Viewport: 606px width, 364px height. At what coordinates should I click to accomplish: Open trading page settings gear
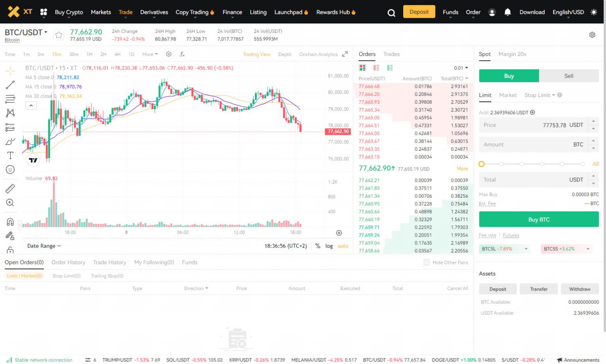(x=592, y=35)
